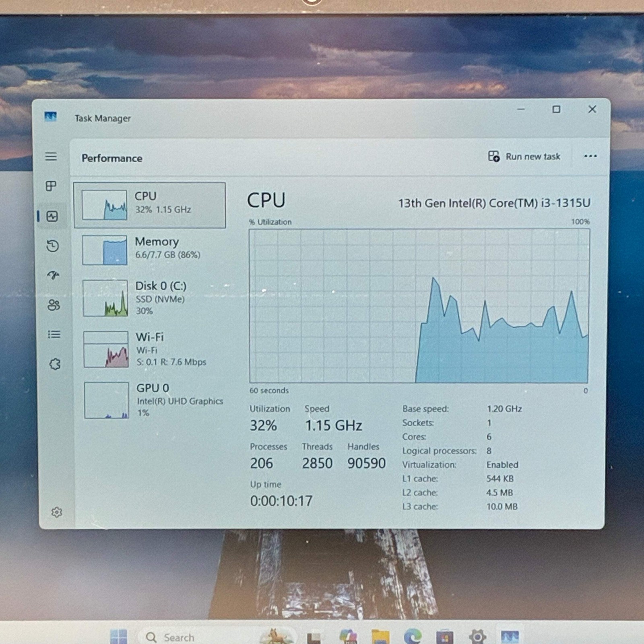The image size is (644, 644).
Task: Click the L3 cache 10.0 MB value
Action: pyautogui.click(x=502, y=507)
